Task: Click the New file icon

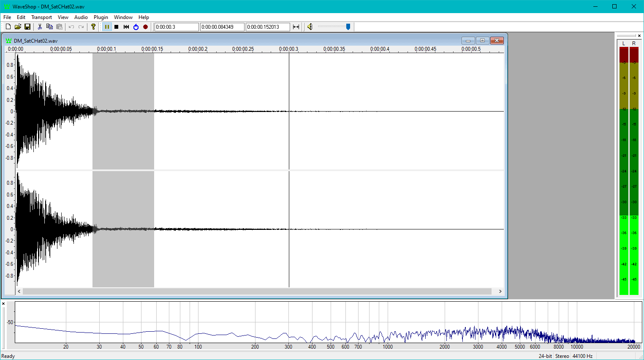Action: coord(8,27)
